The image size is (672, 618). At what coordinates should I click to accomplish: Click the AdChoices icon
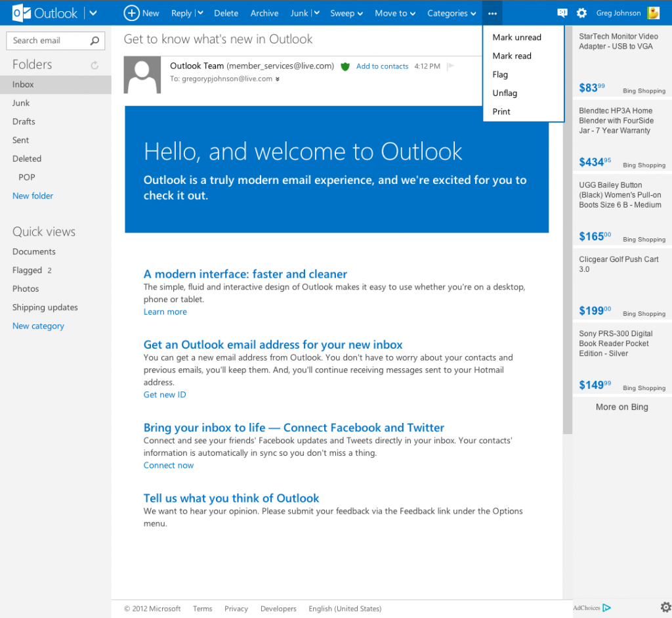click(x=606, y=607)
